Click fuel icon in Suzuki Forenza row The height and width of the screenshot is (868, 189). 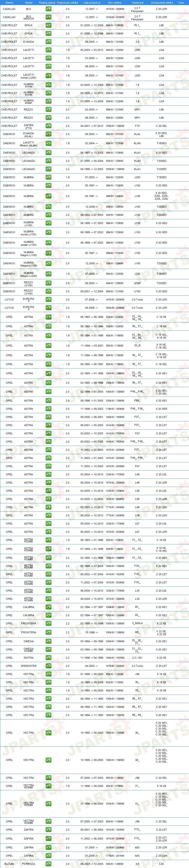tap(49, 864)
